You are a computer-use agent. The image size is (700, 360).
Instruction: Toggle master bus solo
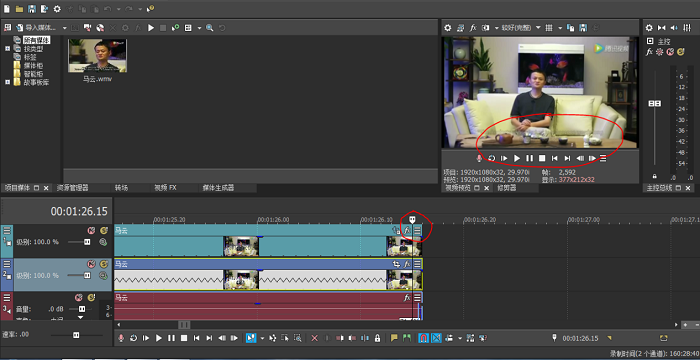click(x=680, y=52)
